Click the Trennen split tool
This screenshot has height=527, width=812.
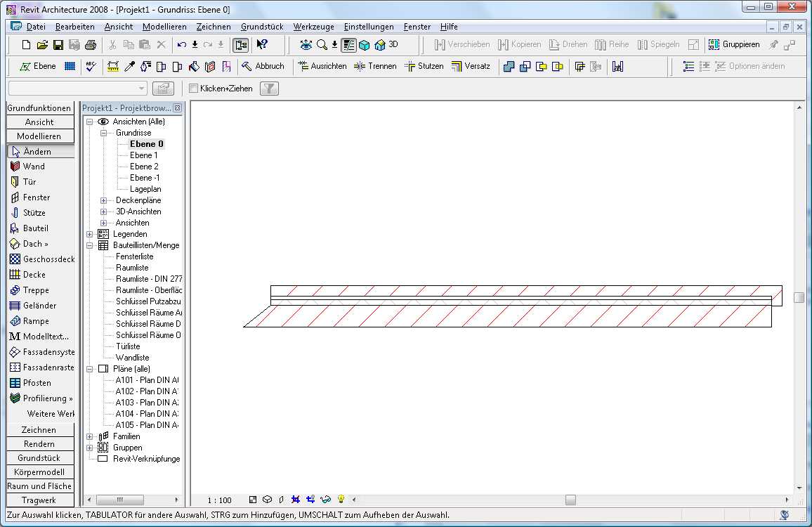coord(375,66)
